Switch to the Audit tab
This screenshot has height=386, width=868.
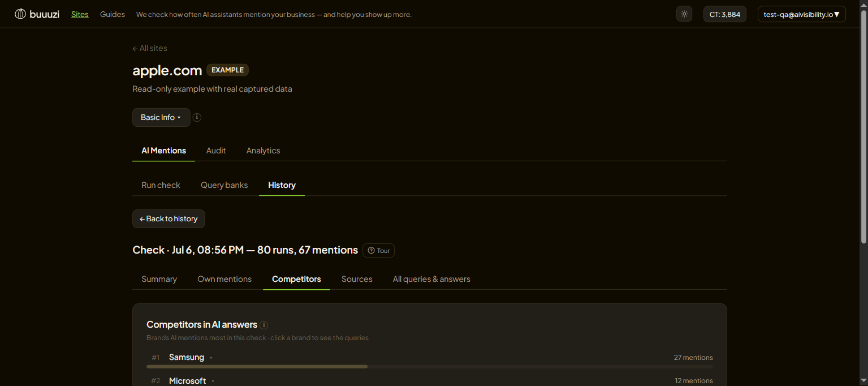[216, 151]
